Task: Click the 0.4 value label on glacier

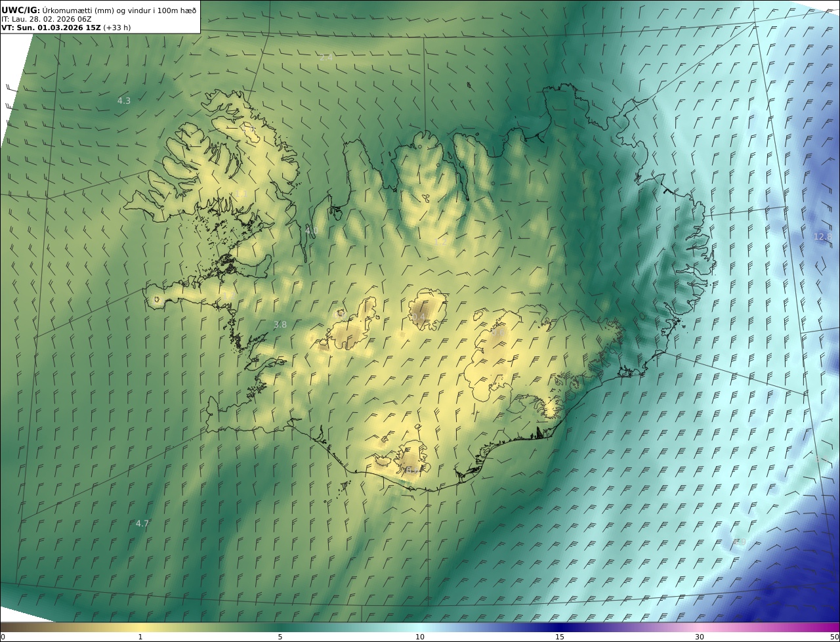Action: pyautogui.click(x=419, y=316)
